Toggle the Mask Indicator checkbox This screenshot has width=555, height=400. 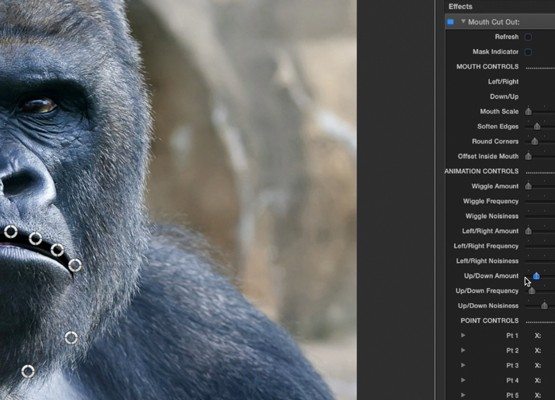coord(528,52)
